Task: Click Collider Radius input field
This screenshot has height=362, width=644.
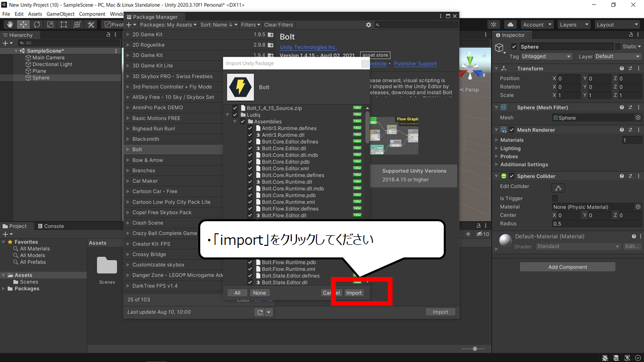Action: (596, 224)
